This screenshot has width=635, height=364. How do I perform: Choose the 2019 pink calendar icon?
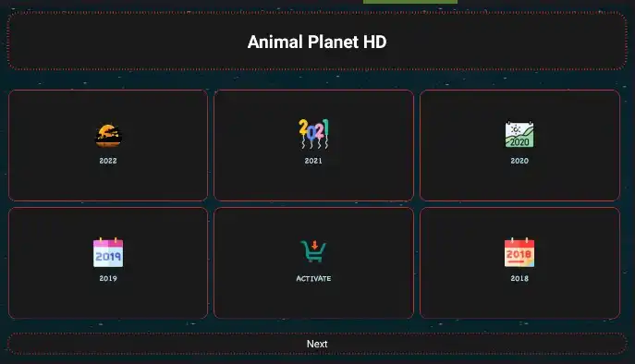[x=108, y=252]
